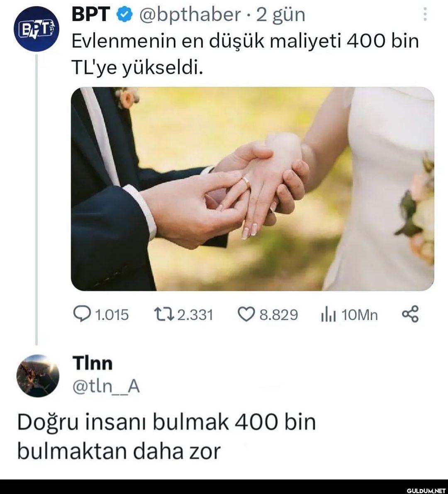The width and height of the screenshot is (448, 494).
Task: Open the three-dot more options menu
Action: 425,14
